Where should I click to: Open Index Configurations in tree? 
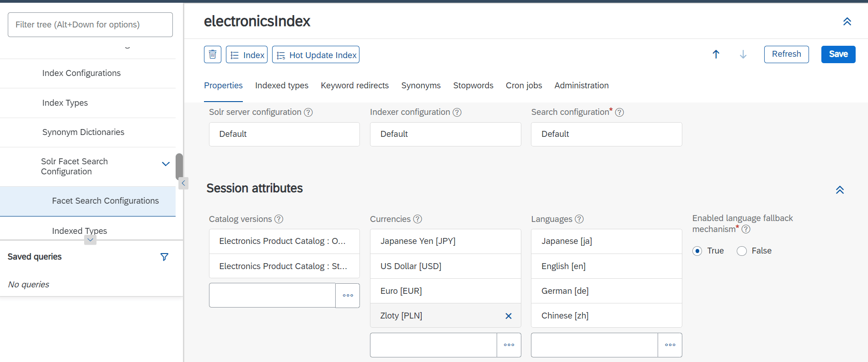point(88,73)
